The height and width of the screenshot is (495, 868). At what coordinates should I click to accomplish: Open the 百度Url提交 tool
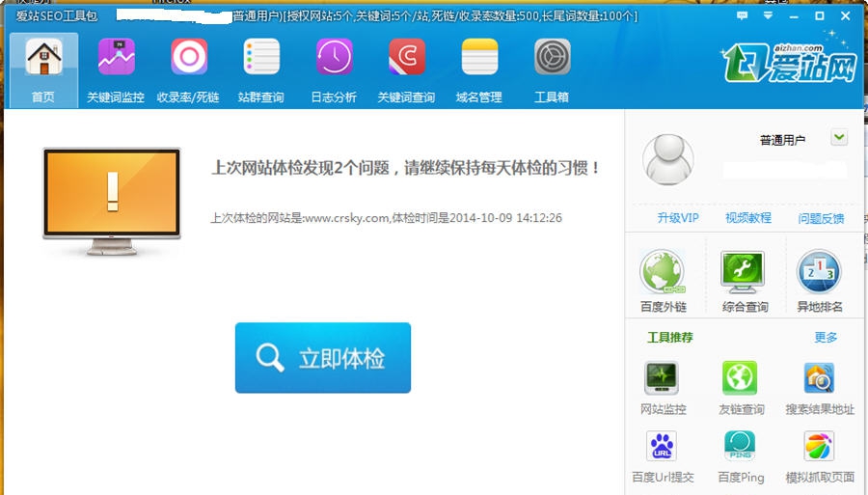pos(662,456)
